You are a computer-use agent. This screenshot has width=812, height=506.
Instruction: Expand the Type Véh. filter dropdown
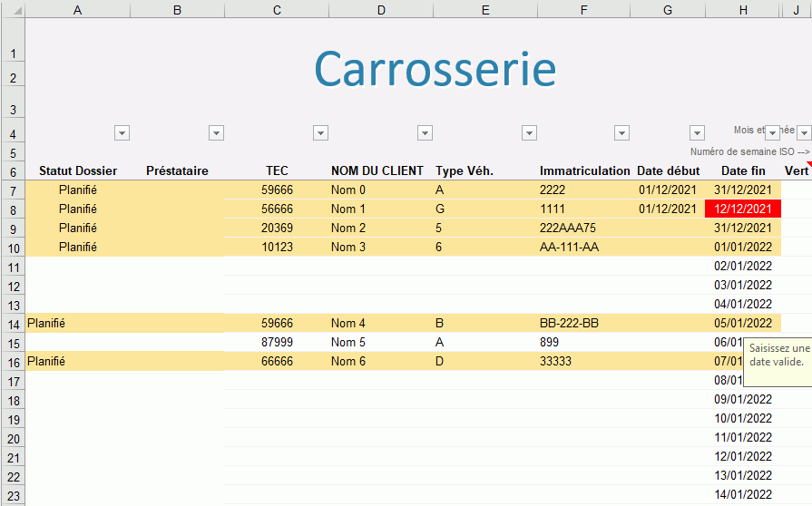(529, 133)
